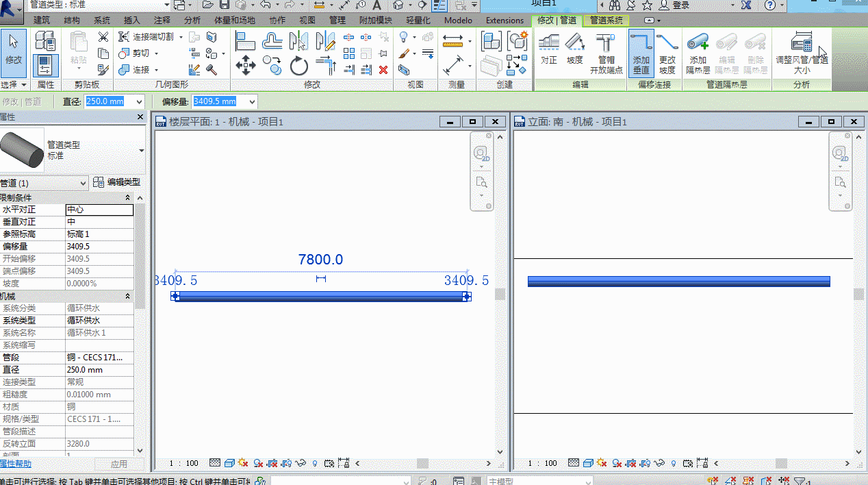Open 调整风管/管道大小 sizing tool

(802, 53)
